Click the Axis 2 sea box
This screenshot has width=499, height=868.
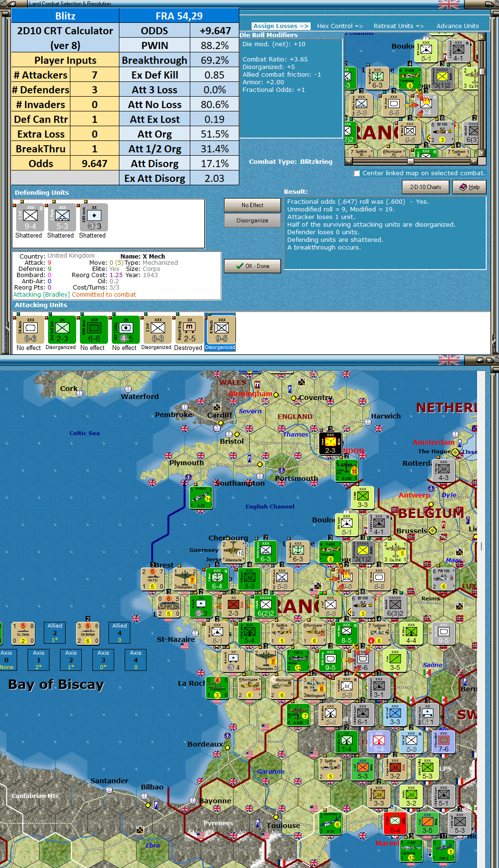pos(71,660)
